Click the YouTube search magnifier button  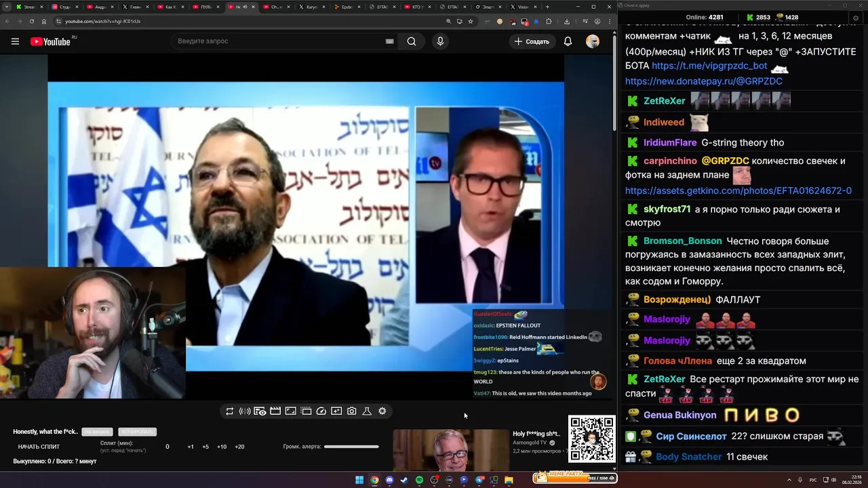point(412,41)
